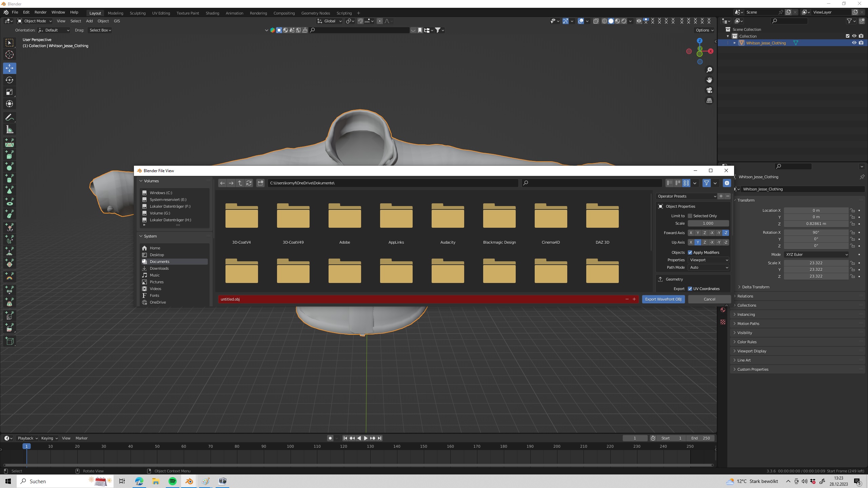The height and width of the screenshot is (488, 868).
Task: Switch to the Sculpting workspace tab
Action: tap(138, 13)
